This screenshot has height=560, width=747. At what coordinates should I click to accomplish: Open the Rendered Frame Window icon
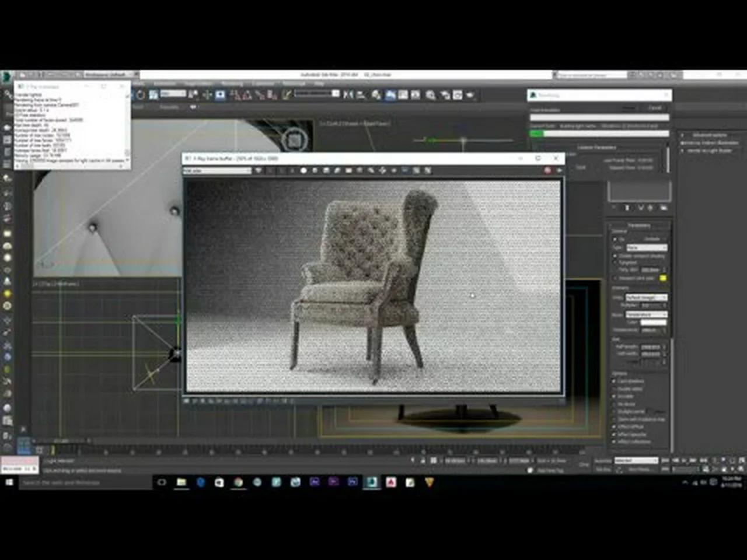coord(457,94)
